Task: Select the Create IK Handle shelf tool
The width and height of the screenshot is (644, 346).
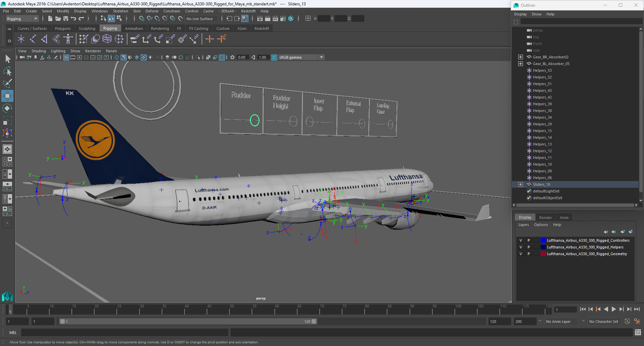Action: 44,39
